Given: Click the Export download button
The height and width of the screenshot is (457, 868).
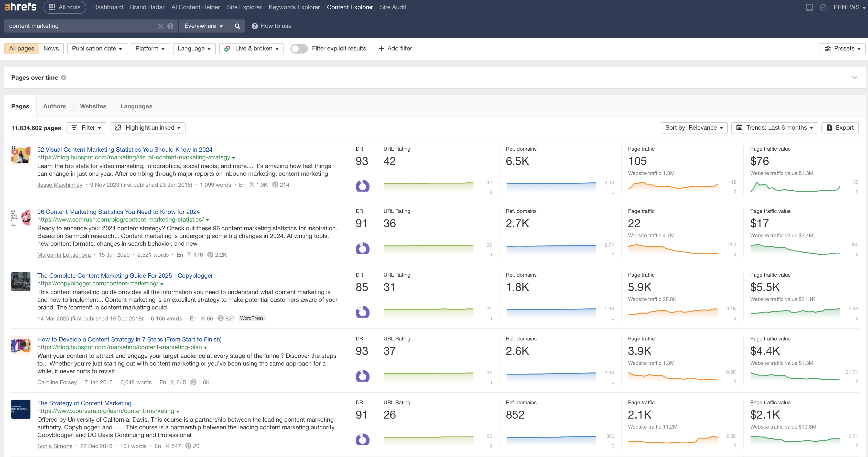Looking at the screenshot, I should coord(840,128).
